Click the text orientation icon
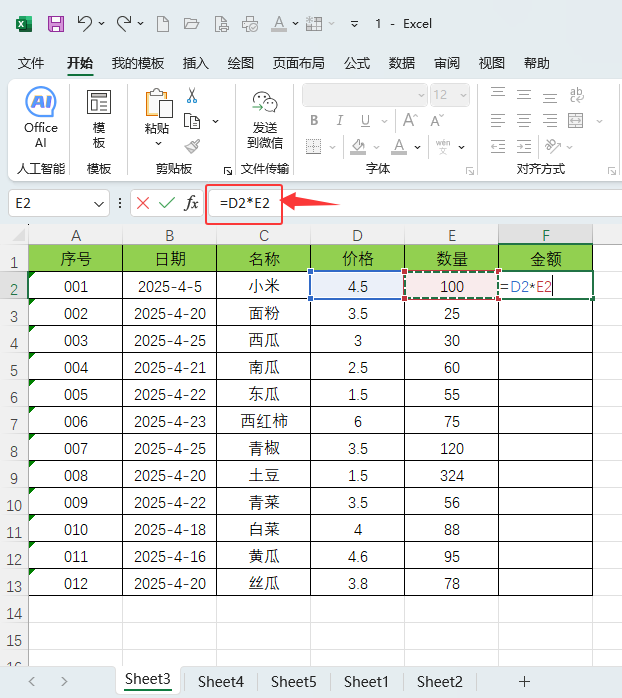 click(x=553, y=146)
